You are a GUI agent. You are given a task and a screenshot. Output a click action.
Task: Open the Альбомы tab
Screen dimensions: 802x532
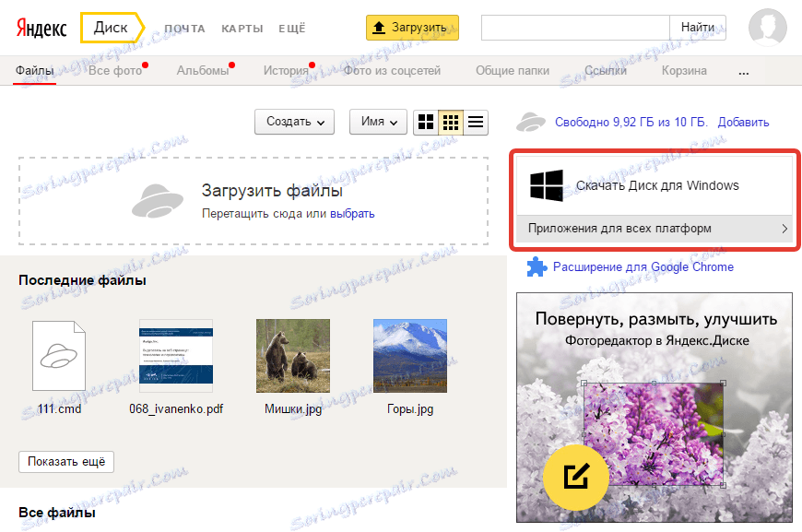pyautogui.click(x=203, y=71)
